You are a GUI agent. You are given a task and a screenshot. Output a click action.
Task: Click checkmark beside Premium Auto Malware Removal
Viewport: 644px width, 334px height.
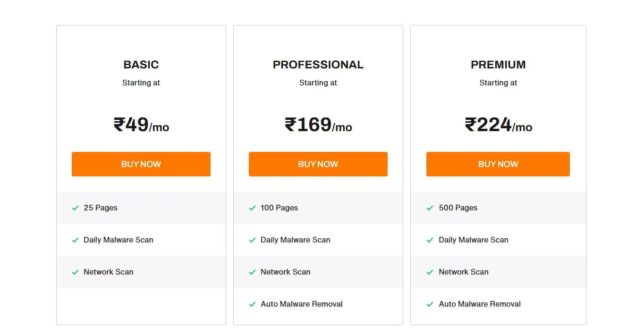430,304
